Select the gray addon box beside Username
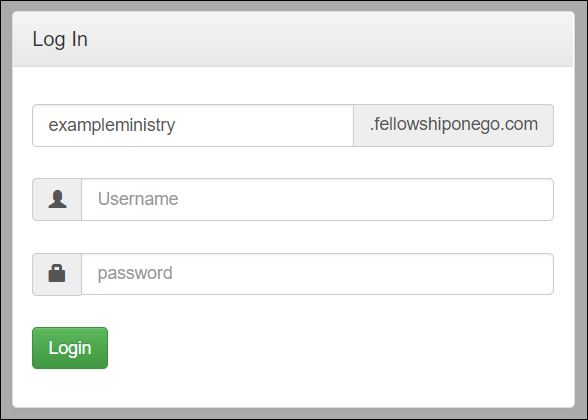588x420 pixels. (57, 200)
